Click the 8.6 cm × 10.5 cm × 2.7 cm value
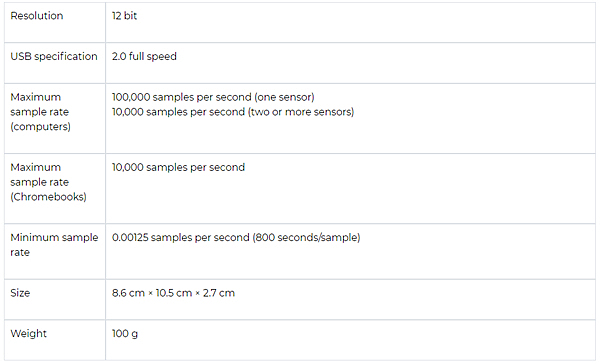The height and width of the screenshot is (364, 600). pos(173,293)
